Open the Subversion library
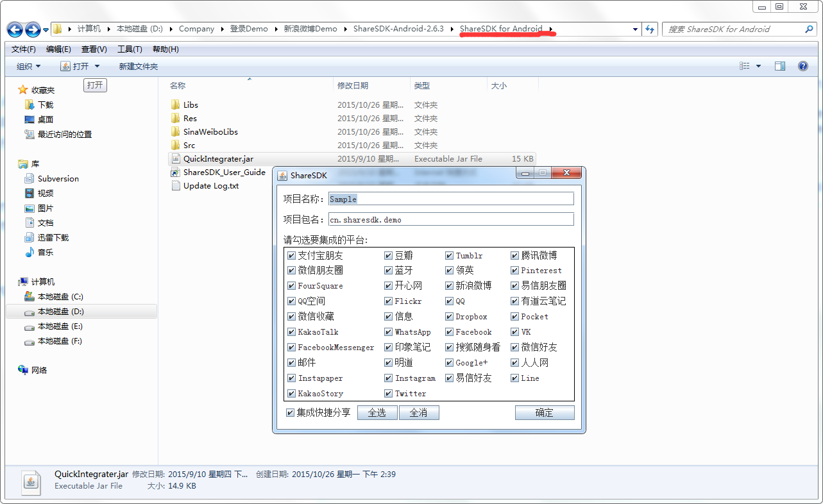The height and width of the screenshot is (504, 823). tap(51, 178)
